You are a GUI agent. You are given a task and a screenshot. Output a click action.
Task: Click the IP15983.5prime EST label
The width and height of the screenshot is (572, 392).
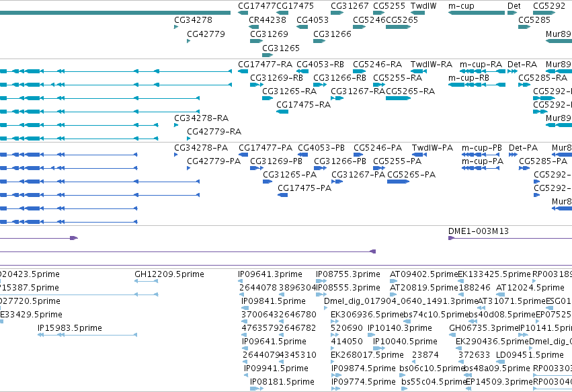(x=70, y=328)
